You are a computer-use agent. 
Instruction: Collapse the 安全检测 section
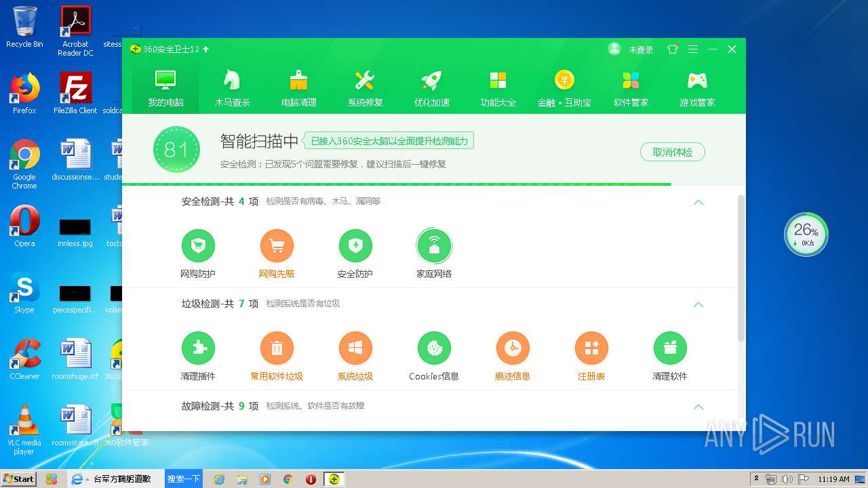[698, 202]
